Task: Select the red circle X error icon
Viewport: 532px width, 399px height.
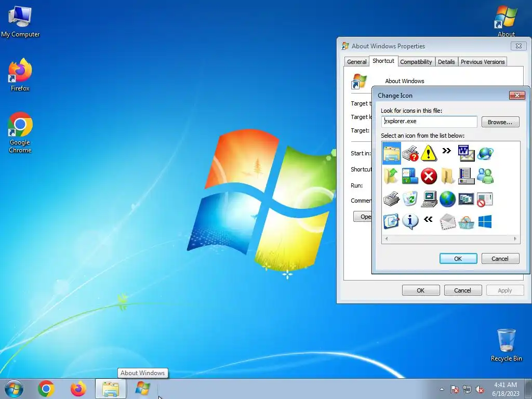Action: (x=429, y=176)
